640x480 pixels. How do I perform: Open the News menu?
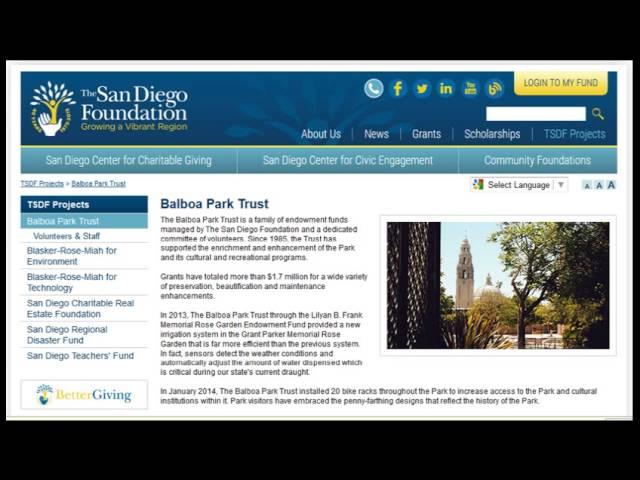[x=376, y=134]
